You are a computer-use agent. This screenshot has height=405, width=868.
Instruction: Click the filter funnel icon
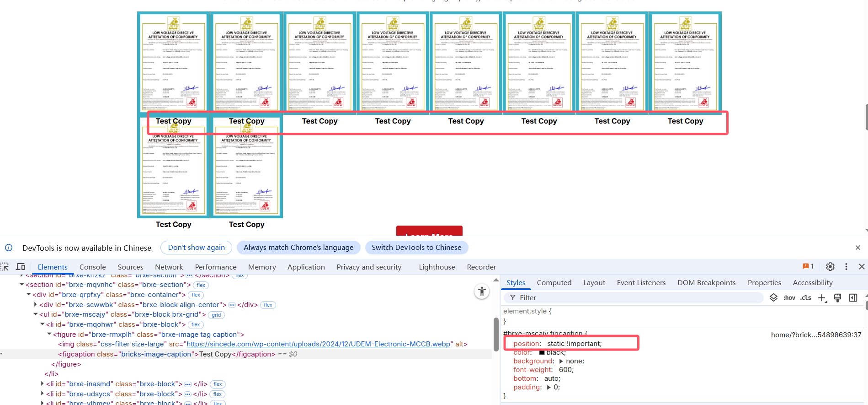(x=513, y=297)
